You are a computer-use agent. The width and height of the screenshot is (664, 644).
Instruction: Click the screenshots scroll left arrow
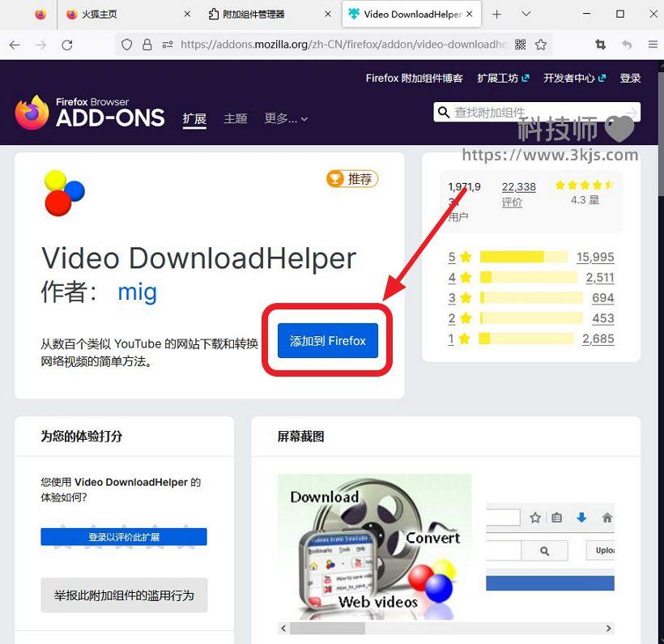pos(283,629)
